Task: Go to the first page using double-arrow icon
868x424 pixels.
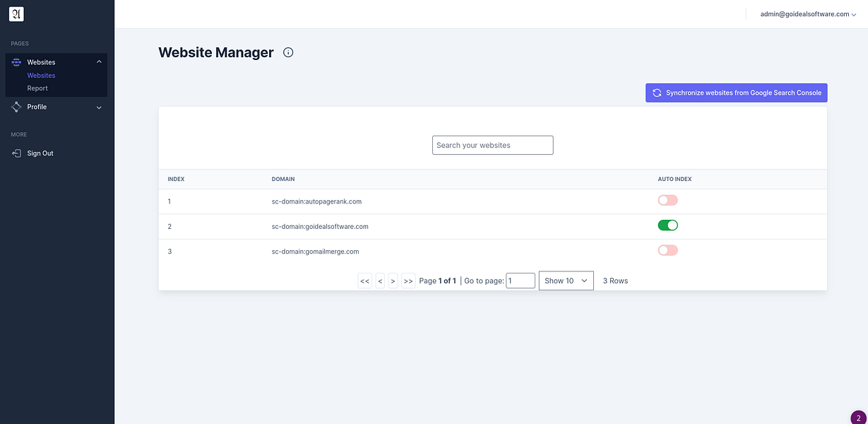Action: coord(364,281)
